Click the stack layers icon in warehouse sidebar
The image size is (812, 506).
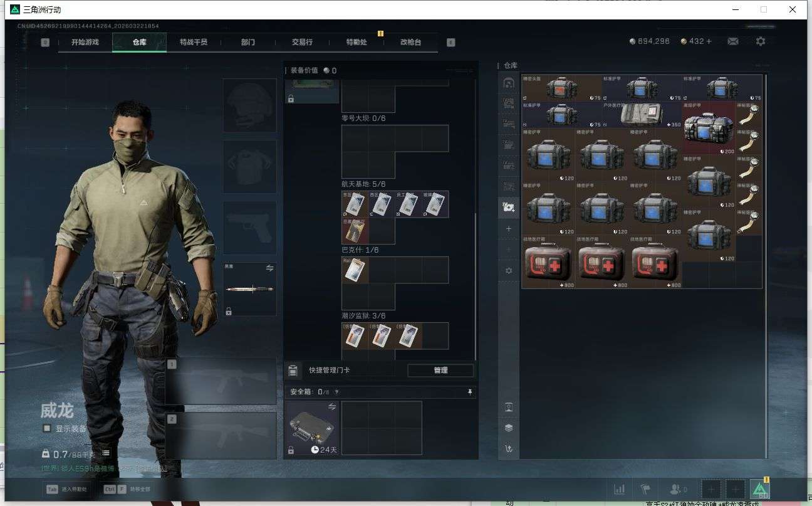click(509, 428)
